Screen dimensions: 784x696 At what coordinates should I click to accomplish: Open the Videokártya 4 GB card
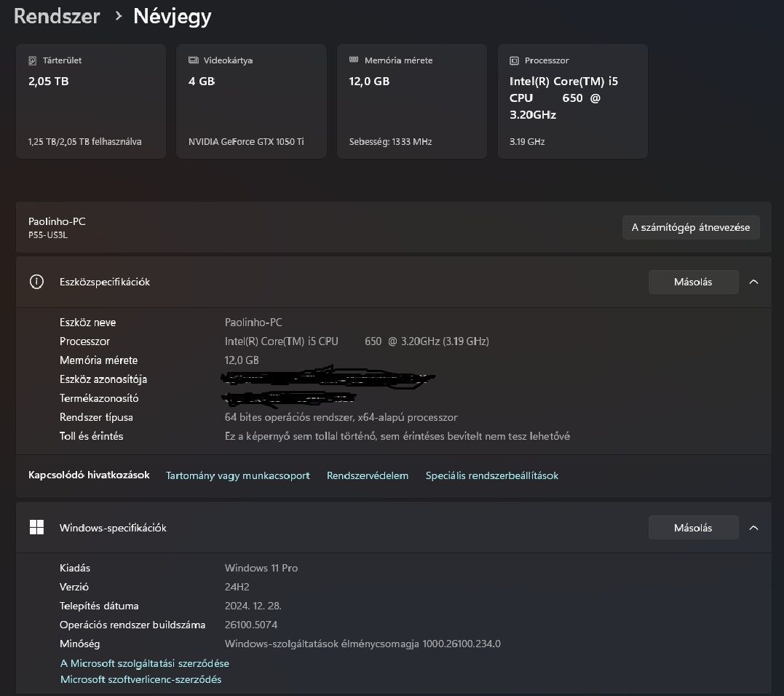pos(251,101)
